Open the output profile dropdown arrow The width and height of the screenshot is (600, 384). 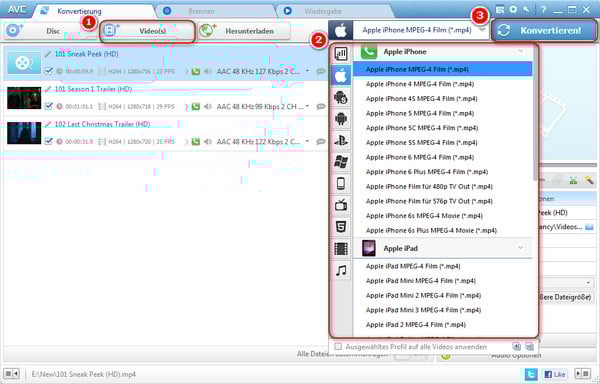483,30
